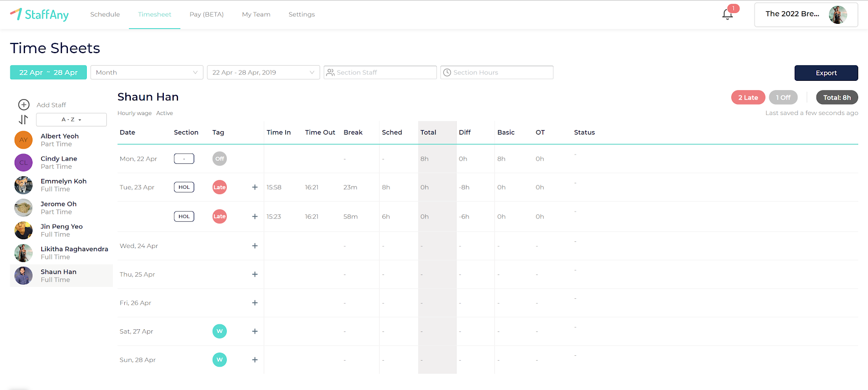868x390 pixels.
Task: Open the Schedule tab
Action: [x=105, y=14]
